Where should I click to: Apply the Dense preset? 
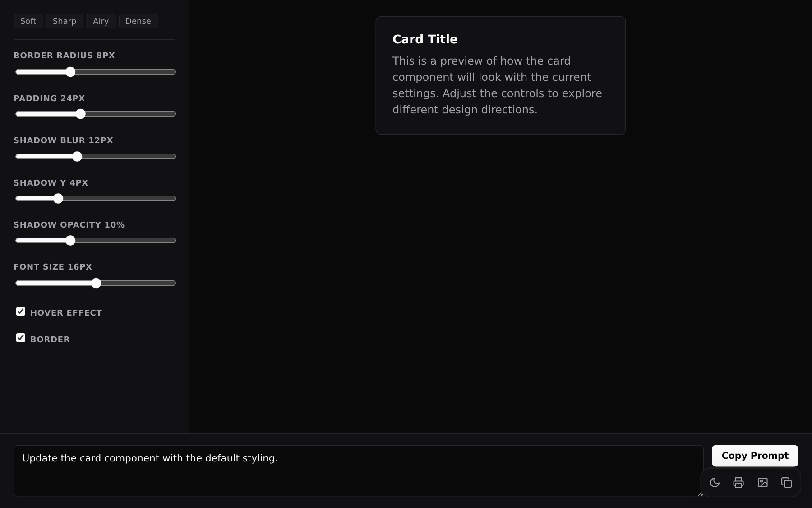tap(138, 21)
